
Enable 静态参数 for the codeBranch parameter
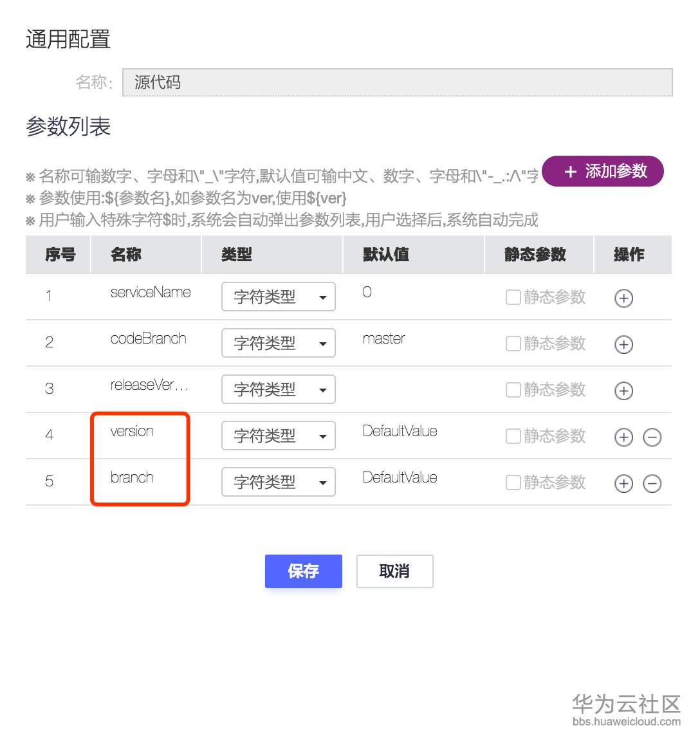tap(513, 344)
